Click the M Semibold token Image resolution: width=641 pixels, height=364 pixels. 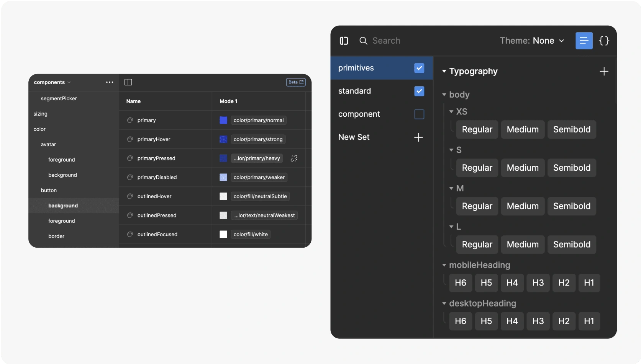[572, 206]
